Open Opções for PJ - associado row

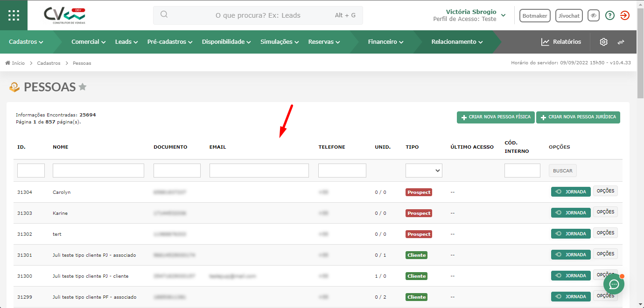click(x=605, y=254)
